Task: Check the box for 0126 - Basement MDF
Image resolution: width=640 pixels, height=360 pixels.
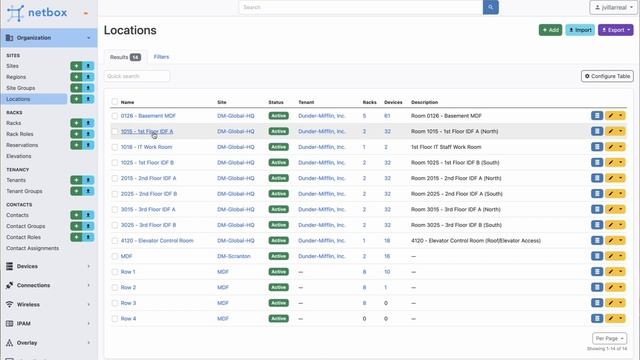Action: (115, 116)
